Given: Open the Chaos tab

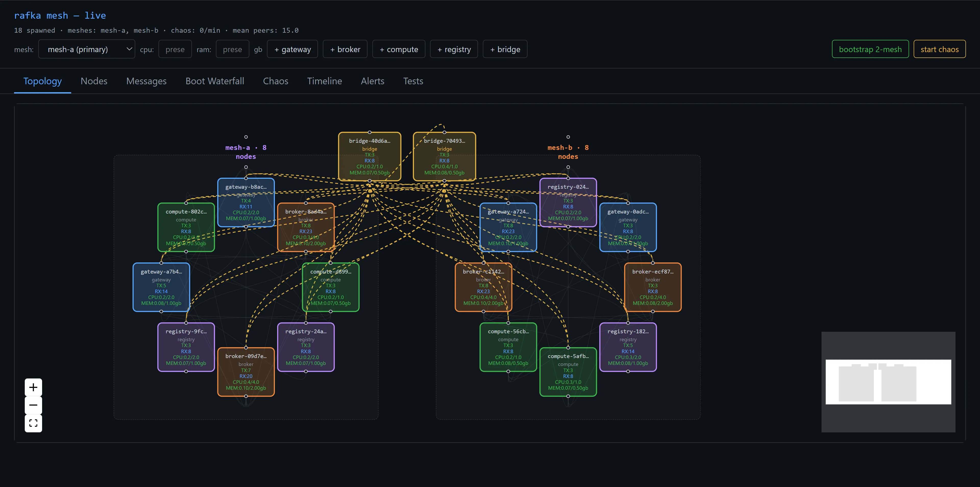Looking at the screenshot, I should click(x=276, y=81).
